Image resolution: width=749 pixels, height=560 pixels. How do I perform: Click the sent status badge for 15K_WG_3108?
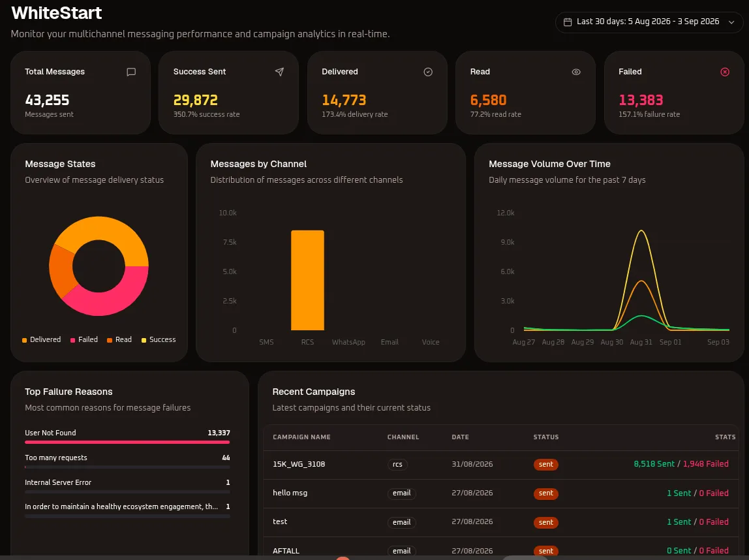click(546, 465)
